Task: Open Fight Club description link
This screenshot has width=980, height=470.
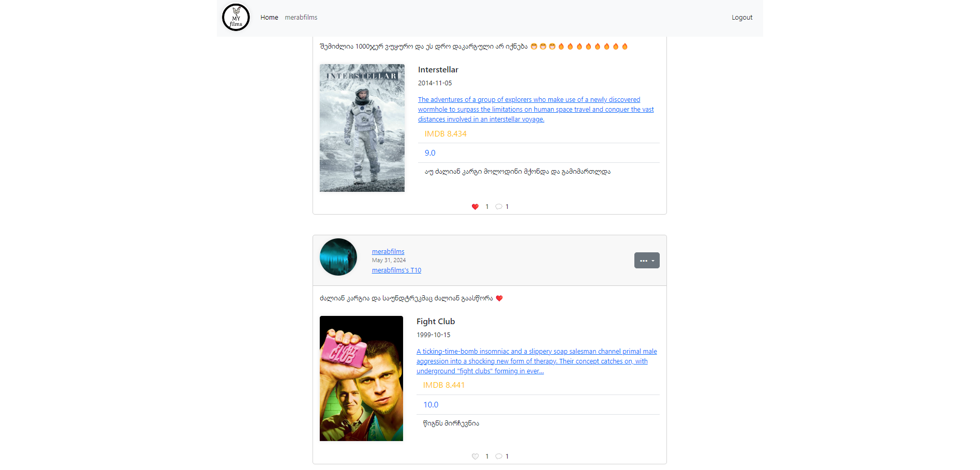Action: tap(537, 361)
